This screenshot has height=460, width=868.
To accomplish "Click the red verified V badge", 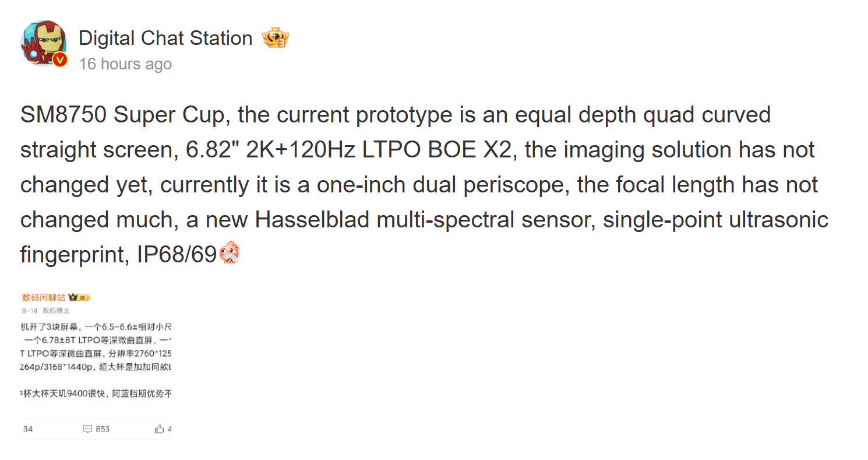I will [x=59, y=59].
